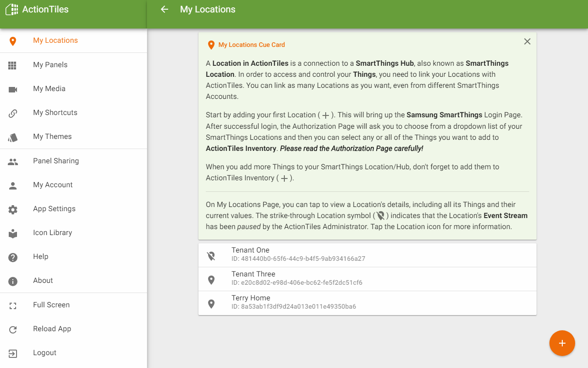This screenshot has height=368, width=588.
Task: Click Reload App
Action: click(52, 329)
